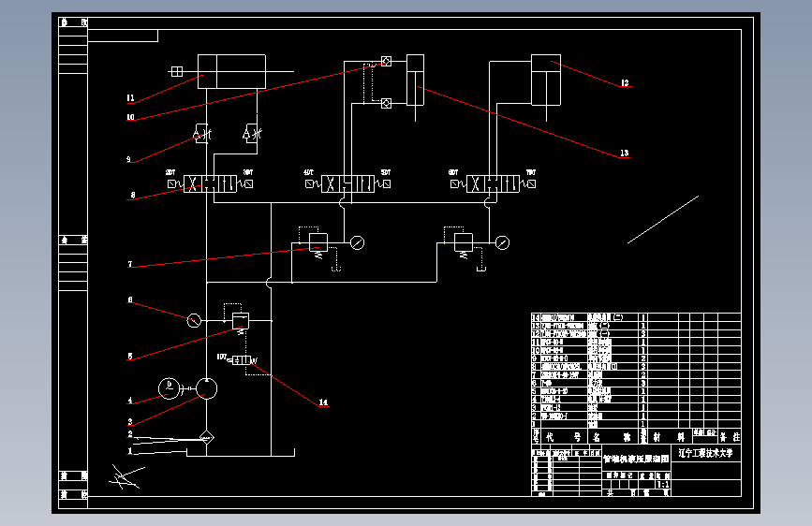Image resolution: width=812 pixels, height=526 pixels.
Task: Click the 备注 column header
Action: click(x=730, y=437)
